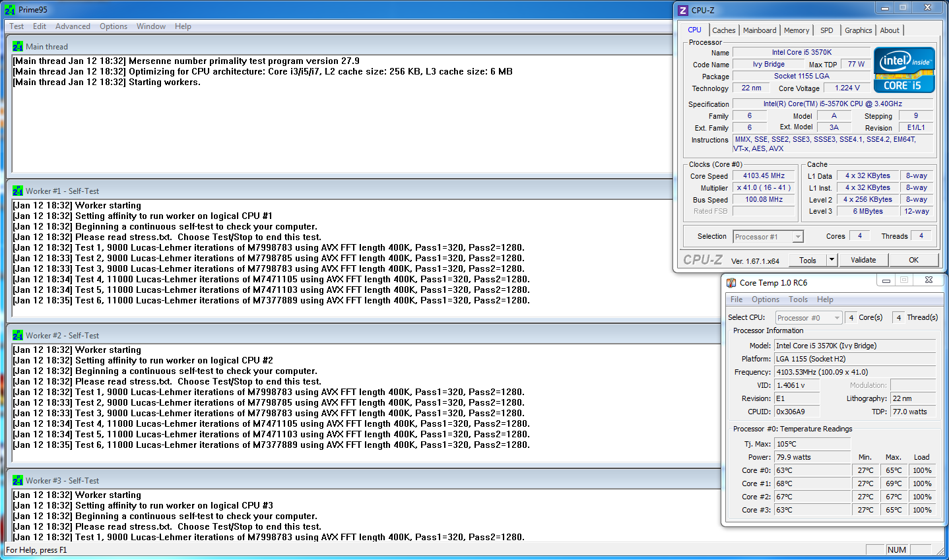Click the Validate button in CPU-Z

863,260
